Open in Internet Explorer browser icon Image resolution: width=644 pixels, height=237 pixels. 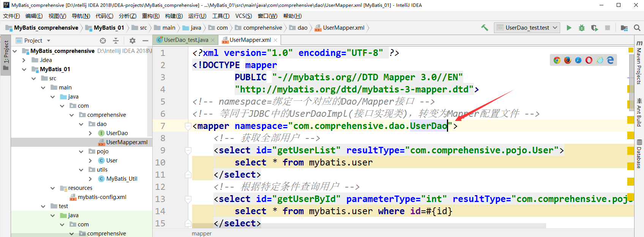tap(600, 60)
